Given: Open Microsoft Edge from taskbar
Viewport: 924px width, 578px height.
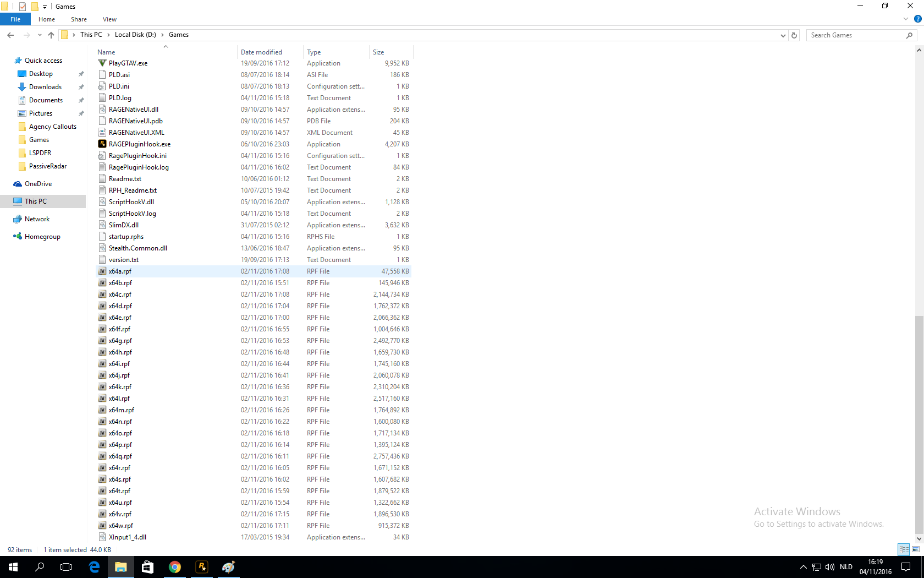Looking at the screenshot, I should tap(95, 567).
